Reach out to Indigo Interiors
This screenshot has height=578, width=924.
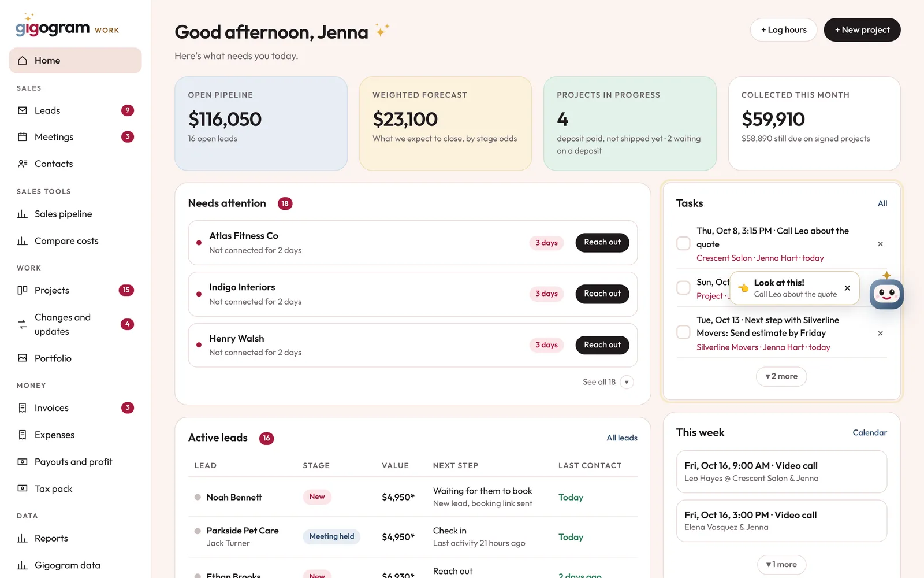point(602,294)
